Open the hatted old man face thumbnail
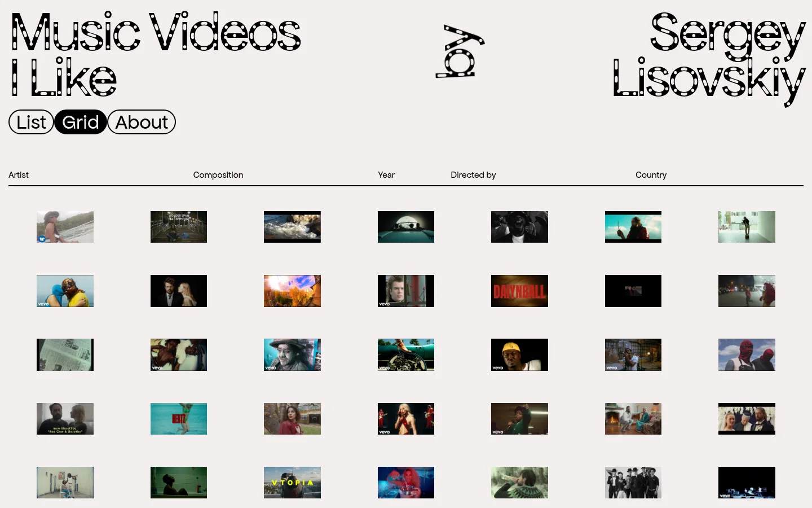This screenshot has height=508, width=812. point(292,354)
